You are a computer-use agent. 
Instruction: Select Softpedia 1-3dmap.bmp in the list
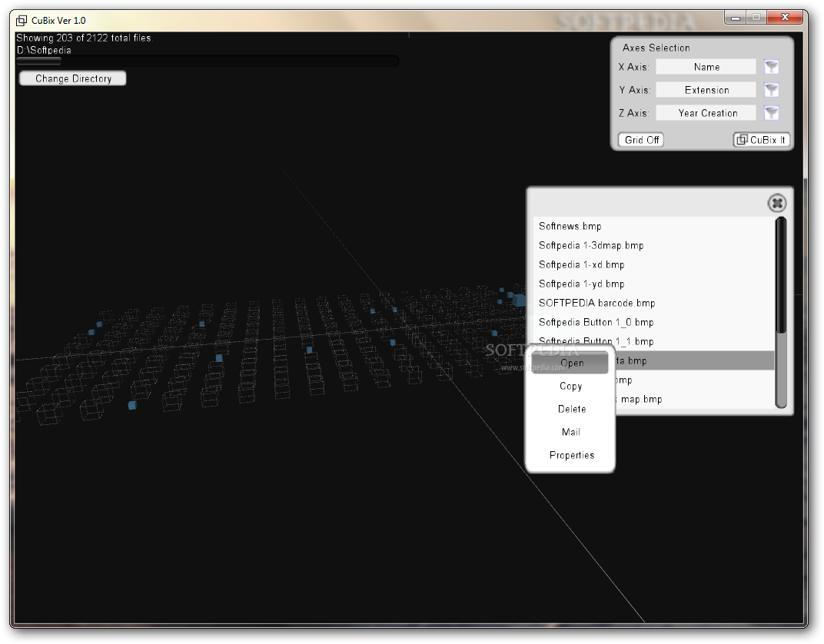tap(654, 245)
